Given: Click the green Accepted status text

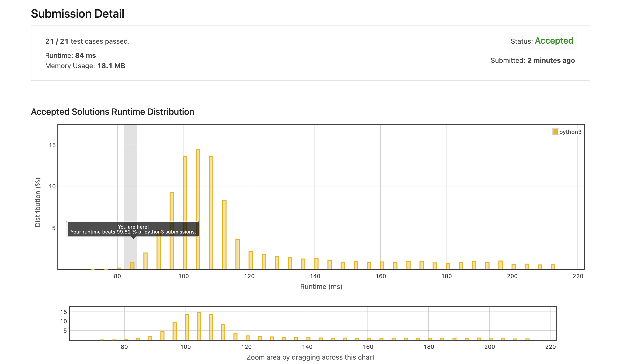Looking at the screenshot, I should pos(554,41).
